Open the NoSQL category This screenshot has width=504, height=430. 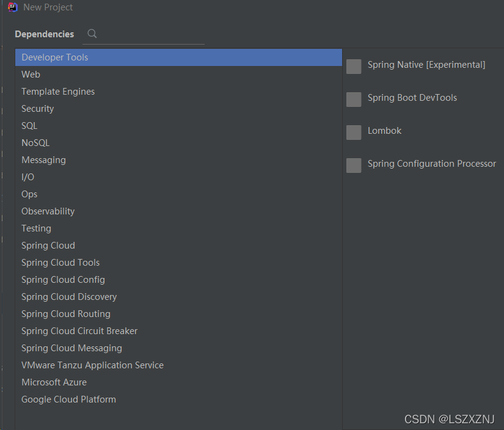(178, 143)
